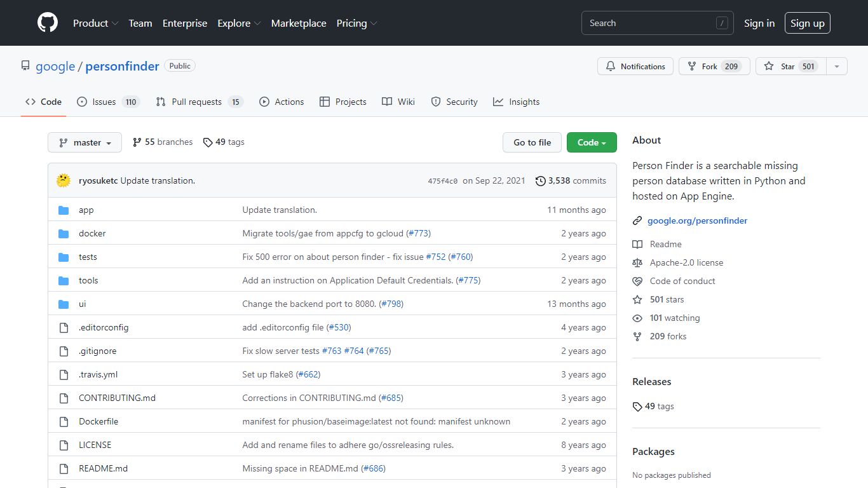This screenshot has height=488, width=868.
Task: Click the app folder icon
Action: click(x=64, y=210)
